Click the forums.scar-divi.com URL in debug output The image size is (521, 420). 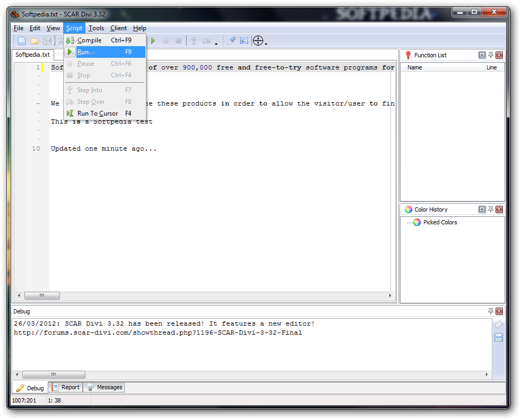point(158,332)
